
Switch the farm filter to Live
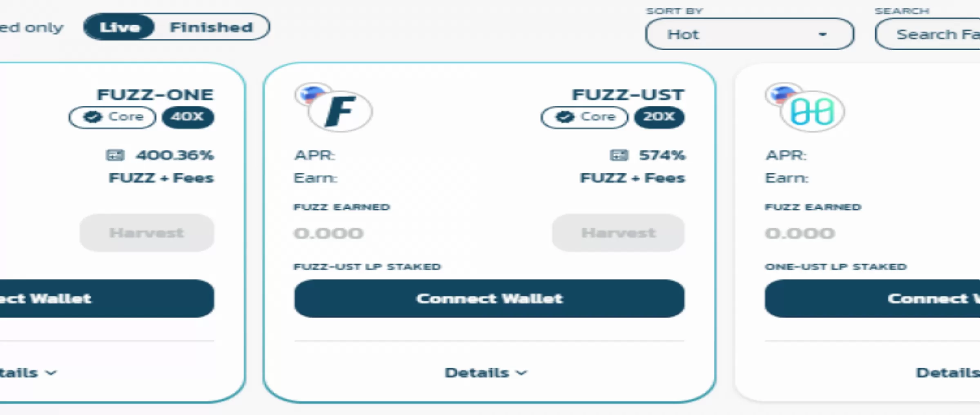pos(119,27)
